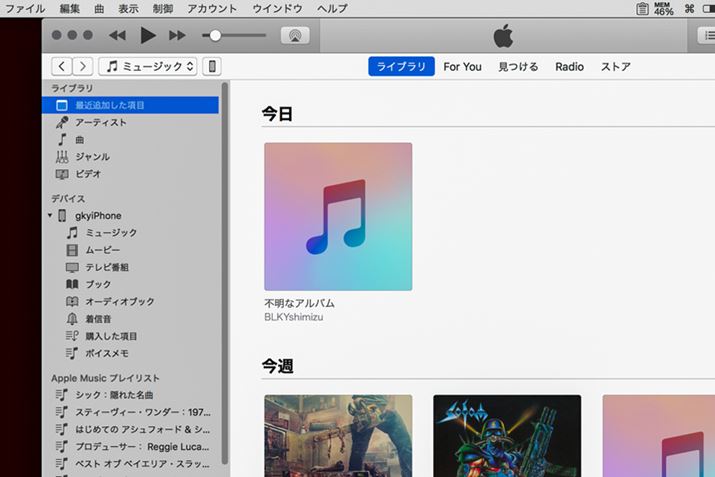The height and width of the screenshot is (477, 715).
Task: Click the clipboard icon in menu bar
Action: coord(642,8)
